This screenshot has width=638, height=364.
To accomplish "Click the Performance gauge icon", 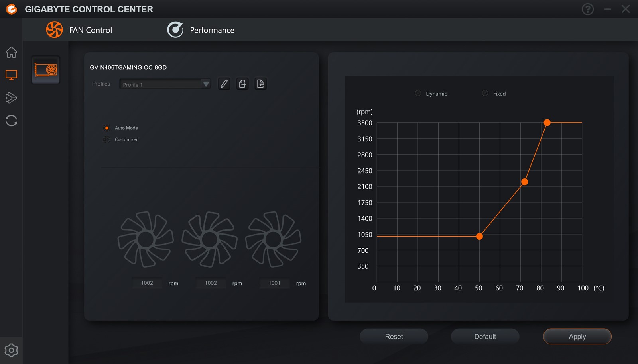I will (x=175, y=30).
